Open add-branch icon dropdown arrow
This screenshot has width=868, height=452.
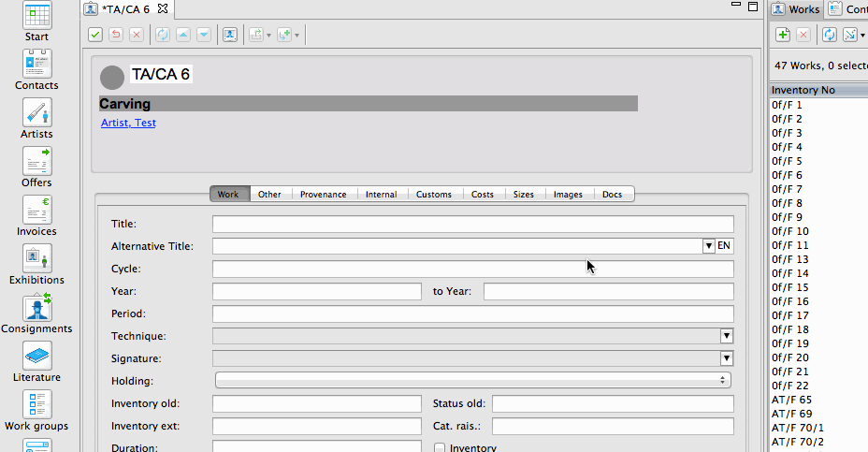297,36
